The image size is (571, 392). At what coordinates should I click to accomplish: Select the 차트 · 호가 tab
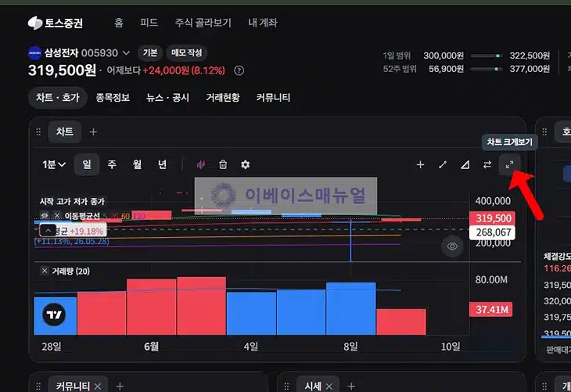pyautogui.click(x=58, y=98)
